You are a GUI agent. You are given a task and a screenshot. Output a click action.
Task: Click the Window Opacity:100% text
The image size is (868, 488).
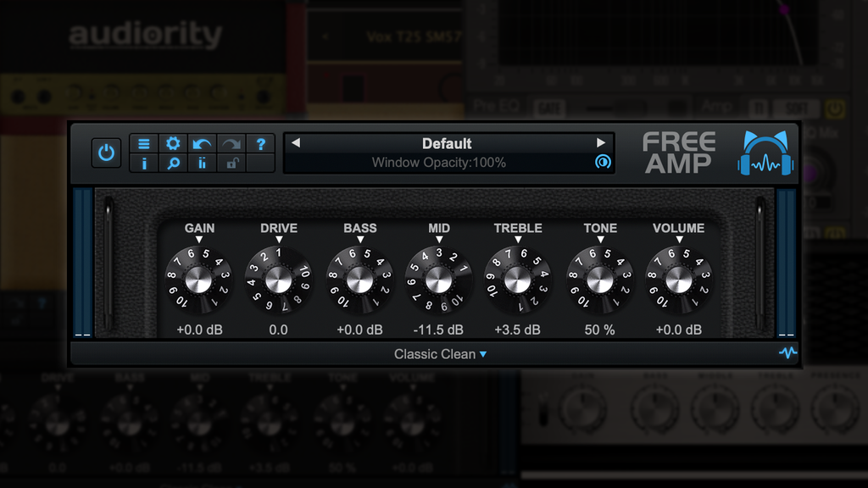click(x=438, y=163)
